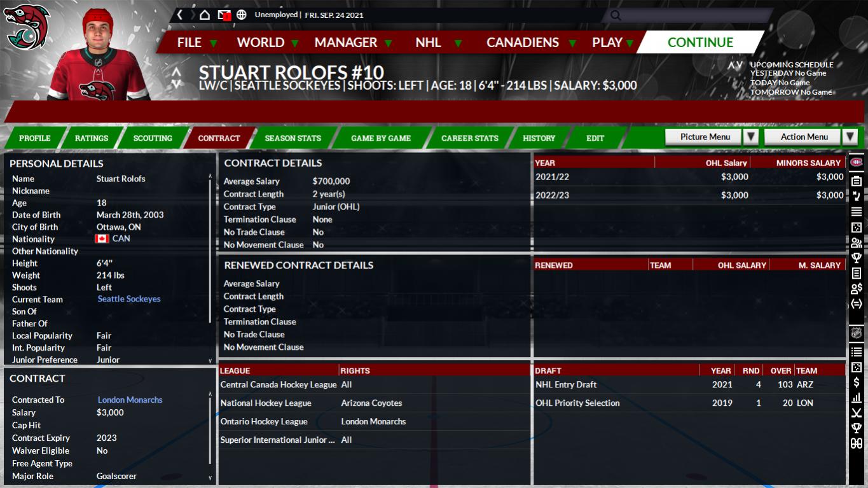Click the Picture Menu button
This screenshot has width=868, height=488.
click(703, 137)
